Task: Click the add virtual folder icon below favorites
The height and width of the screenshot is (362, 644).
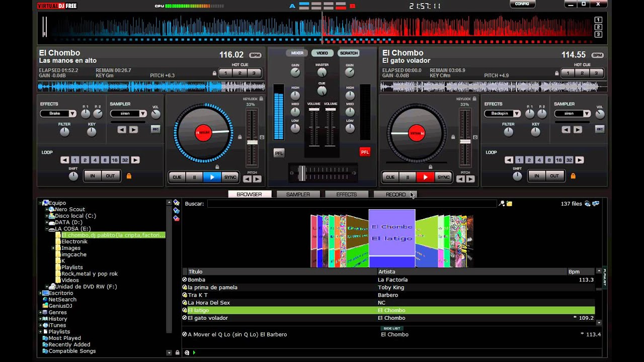Action: click(x=176, y=211)
